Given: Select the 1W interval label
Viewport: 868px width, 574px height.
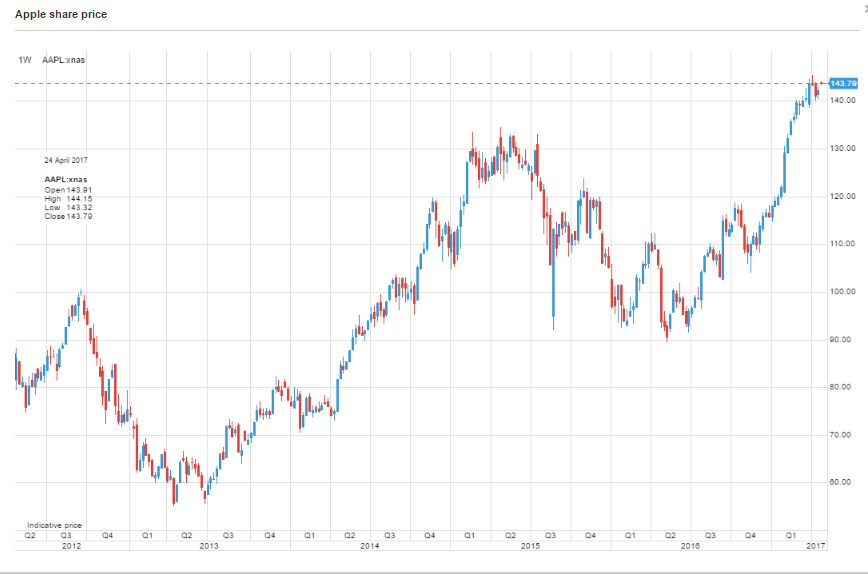Looking at the screenshot, I should tap(25, 60).
